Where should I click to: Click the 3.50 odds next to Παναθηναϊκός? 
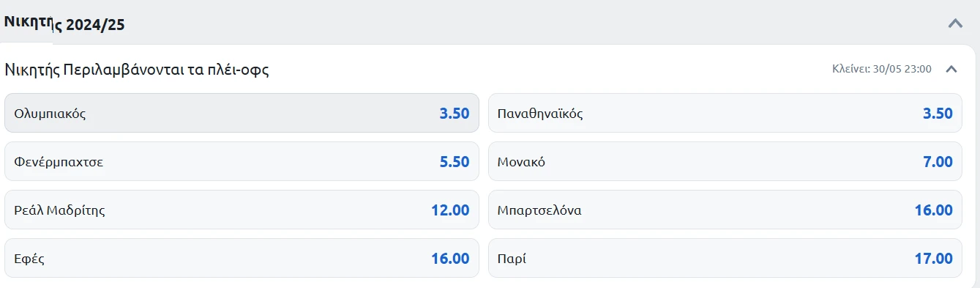pyautogui.click(x=938, y=114)
